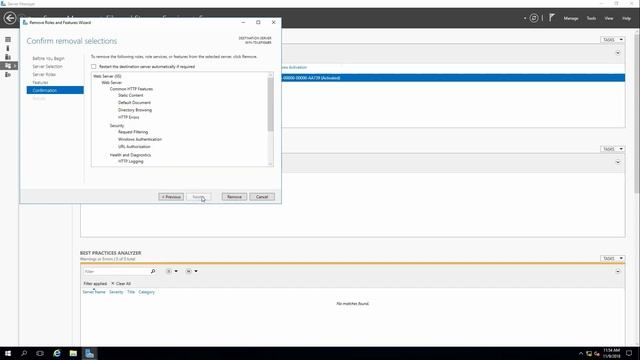Sort by Title column

[131, 292]
